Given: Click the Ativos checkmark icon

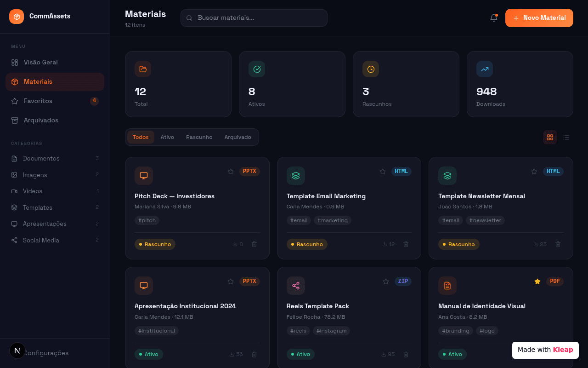Looking at the screenshot, I should tap(257, 69).
